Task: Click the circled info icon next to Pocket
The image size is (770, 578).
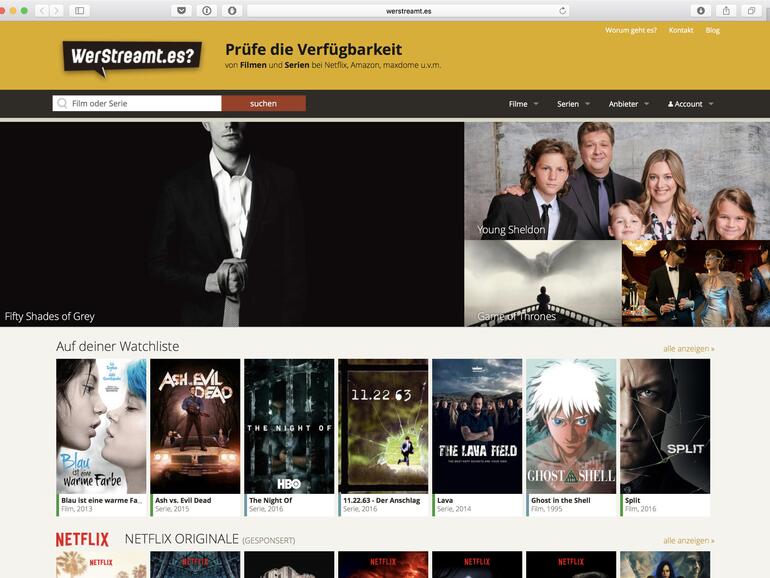Action: 207,10
